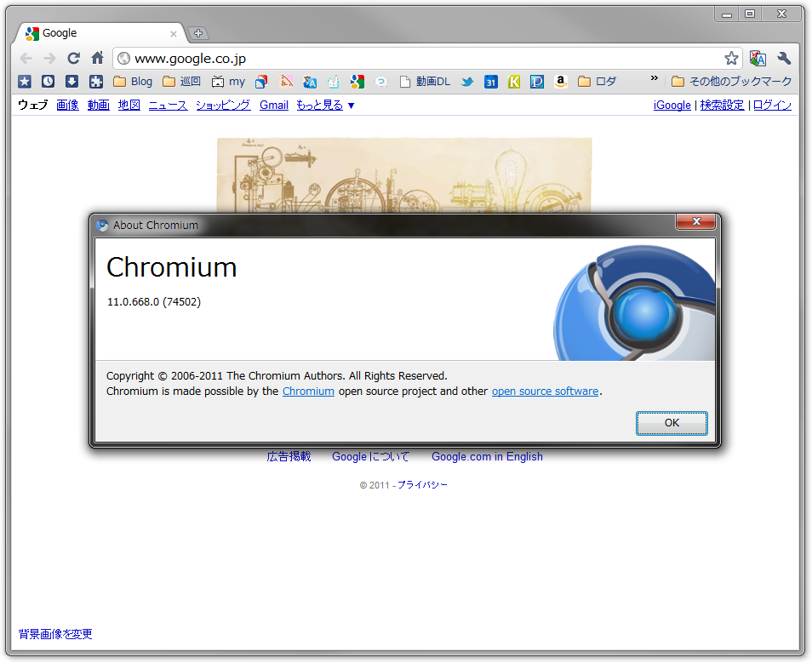Click the browser forward arrow
Viewport: 812px width, 663px height.
pos(49,59)
